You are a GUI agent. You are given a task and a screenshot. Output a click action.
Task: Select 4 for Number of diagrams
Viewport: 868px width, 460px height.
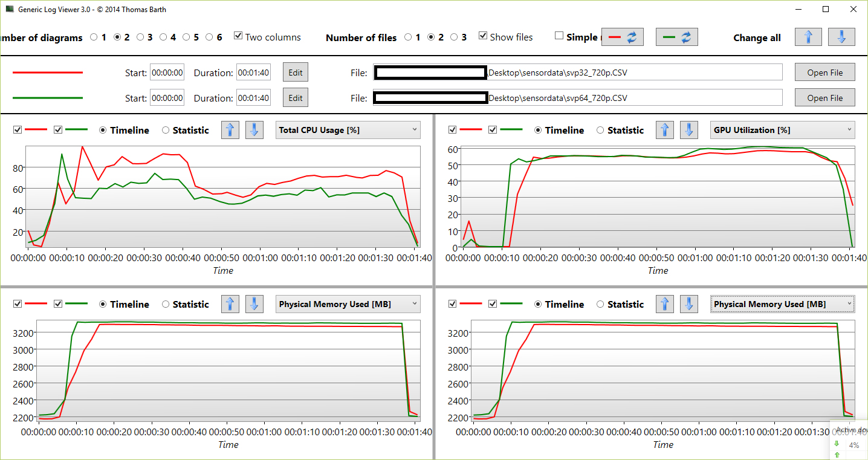[x=163, y=37]
